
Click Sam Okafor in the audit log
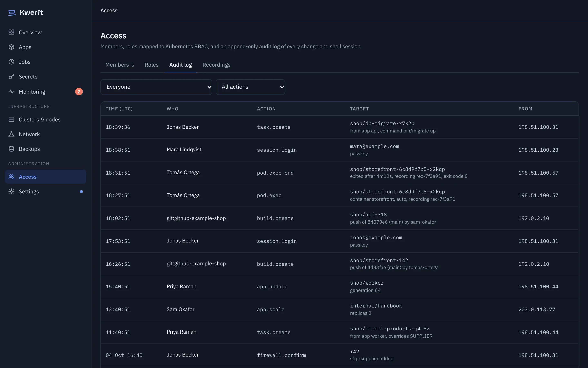[x=180, y=309]
